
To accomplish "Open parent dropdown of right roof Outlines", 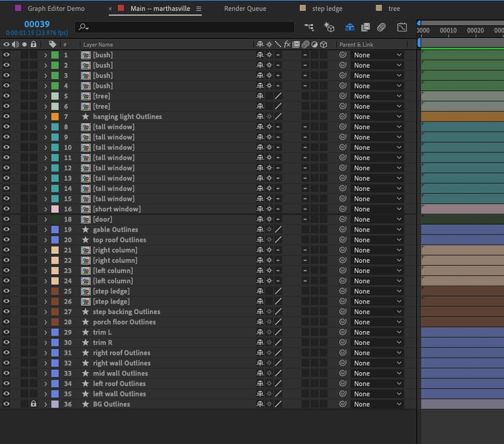I will tap(377, 353).
